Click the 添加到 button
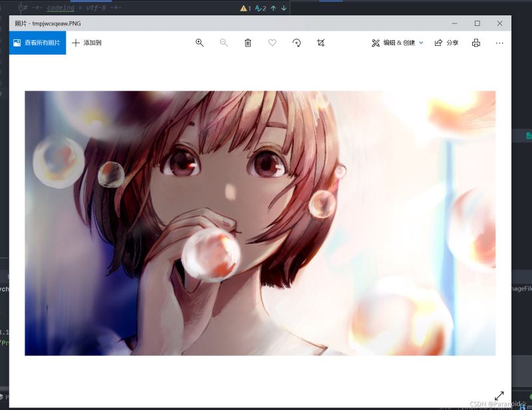Image resolution: width=532 pixels, height=410 pixels. coord(86,43)
